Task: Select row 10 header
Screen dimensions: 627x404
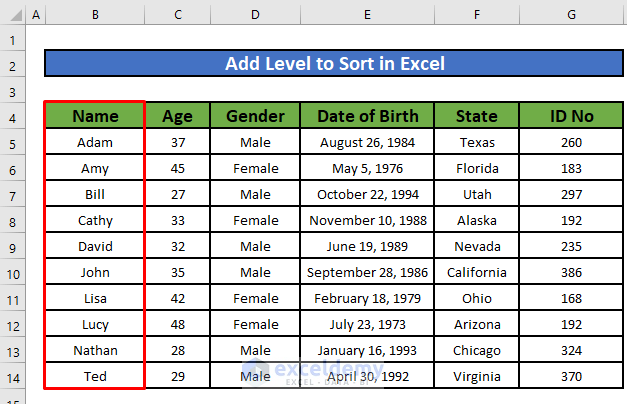Action: click(x=12, y=272)
